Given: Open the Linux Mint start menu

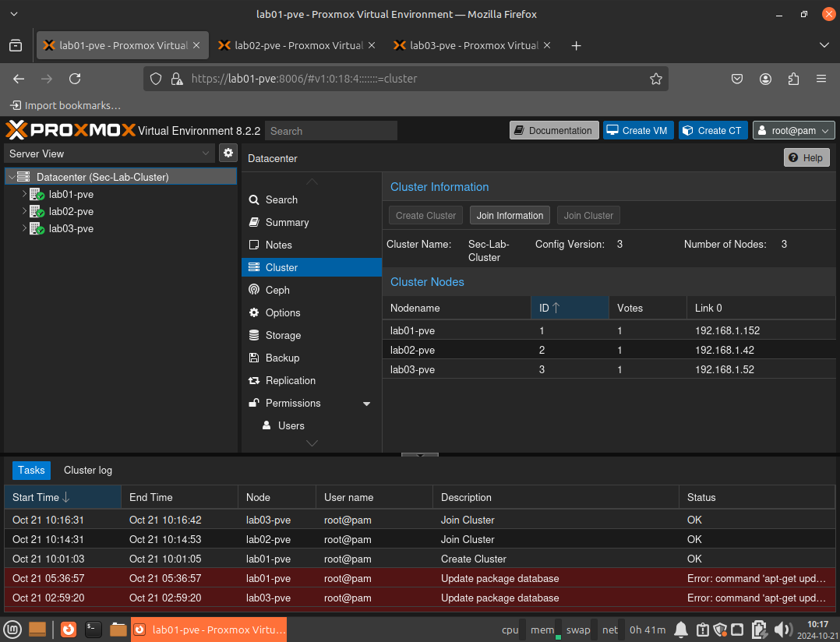Looking at the screenshot, I should 12,630.
